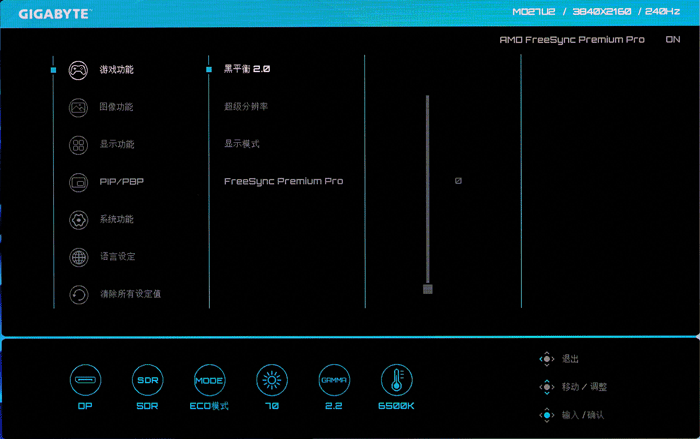Click the slider value 0
700x439 pixels.
tap(458, 181)
